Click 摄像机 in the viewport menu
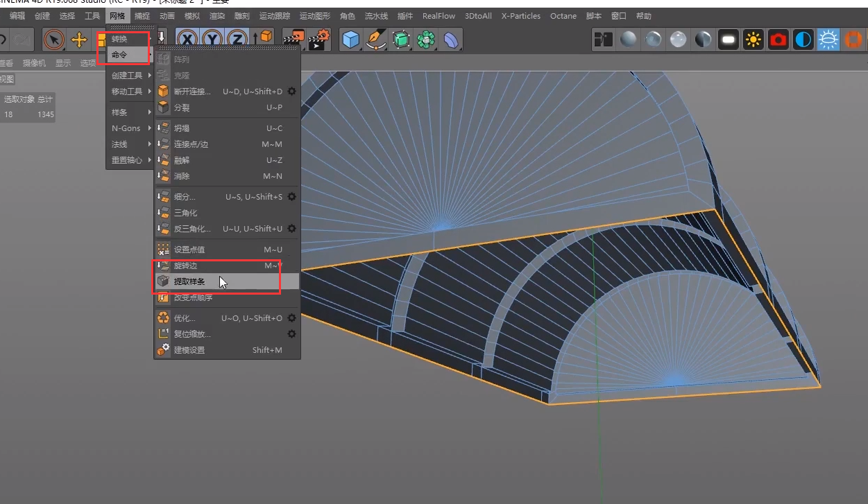 34,63
